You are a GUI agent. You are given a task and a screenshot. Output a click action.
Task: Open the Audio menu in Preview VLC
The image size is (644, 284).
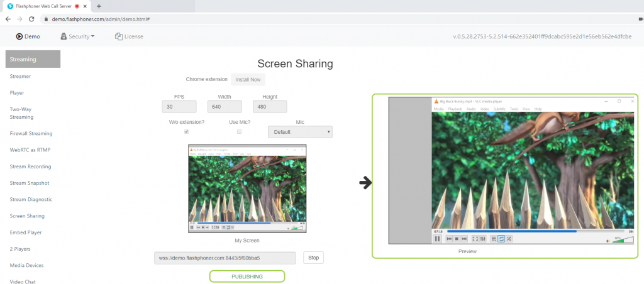471,109
